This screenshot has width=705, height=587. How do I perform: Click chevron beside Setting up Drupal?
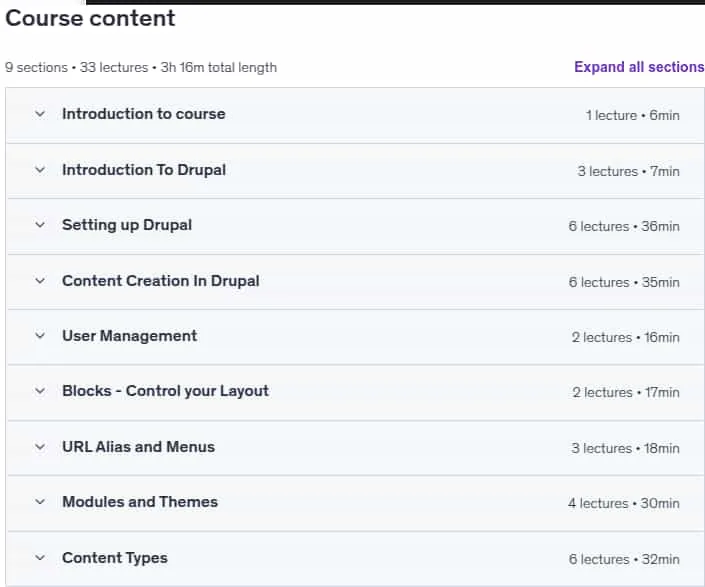coord(40,225)
